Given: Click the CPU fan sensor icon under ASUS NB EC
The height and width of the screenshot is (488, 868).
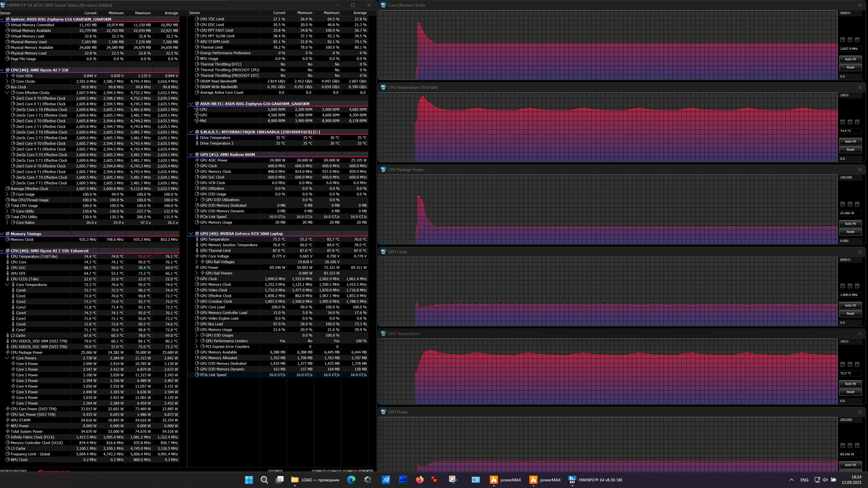Looking at the screenshot, I should [x=197, y=110].
